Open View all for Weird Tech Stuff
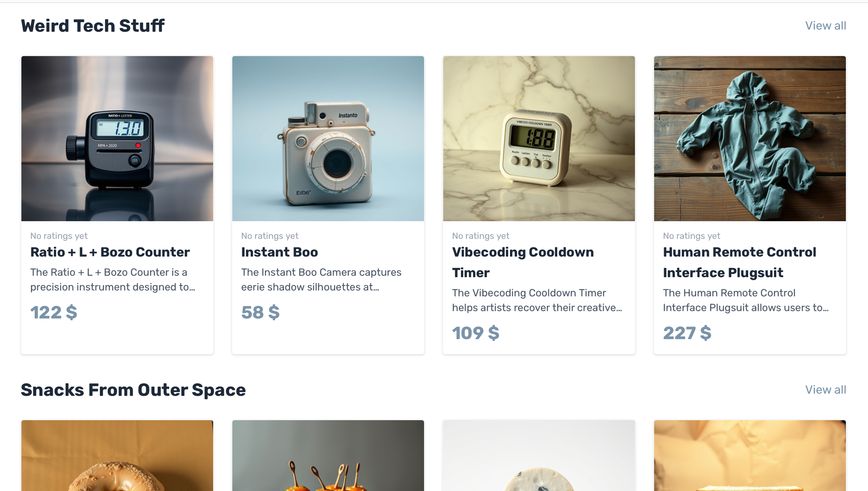Image resolution: width=868 pixels, height=491 pixels. tap(825, 26)
